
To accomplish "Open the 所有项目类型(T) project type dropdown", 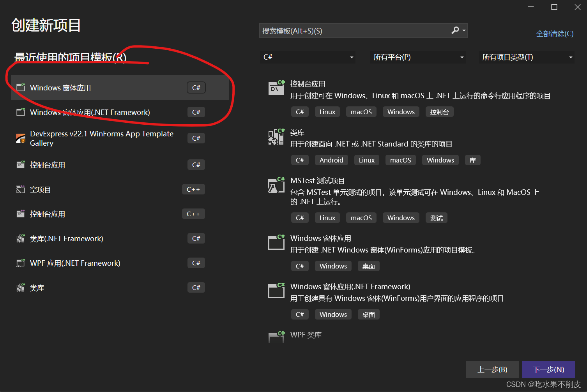I will (527, 57).
